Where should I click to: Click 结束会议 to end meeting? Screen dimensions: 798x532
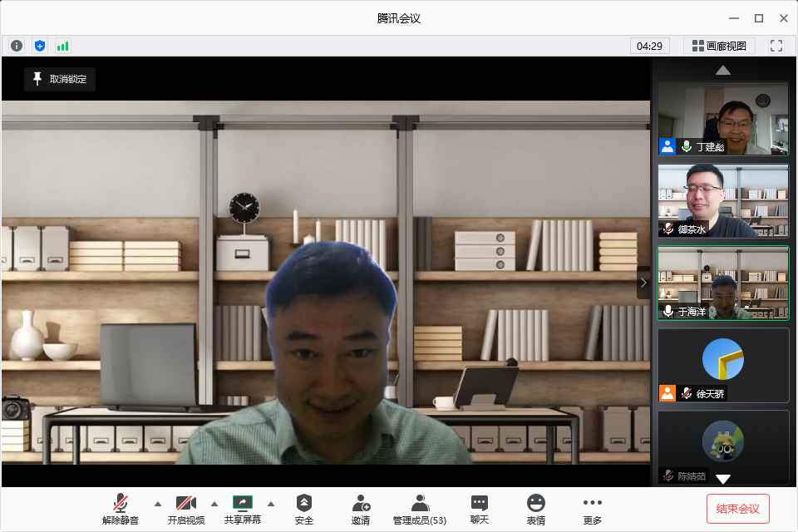point(738,509)
